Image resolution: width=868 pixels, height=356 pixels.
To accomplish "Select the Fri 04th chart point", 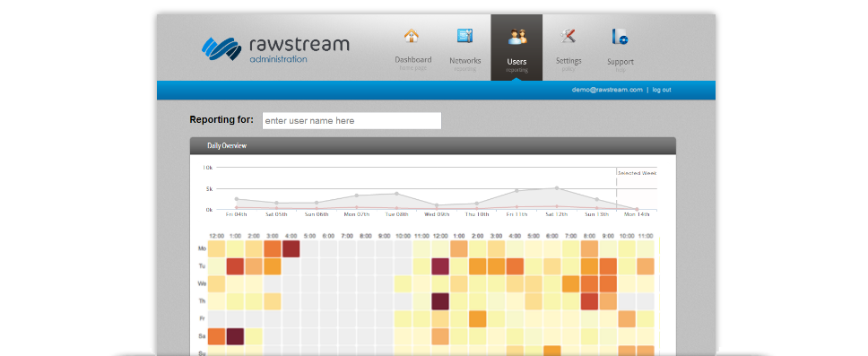I will [237, 199].
